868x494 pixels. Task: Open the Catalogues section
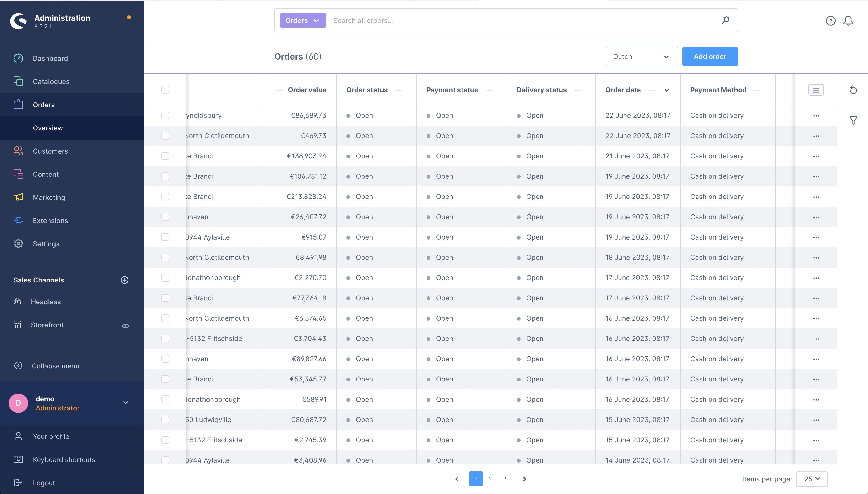51,82
